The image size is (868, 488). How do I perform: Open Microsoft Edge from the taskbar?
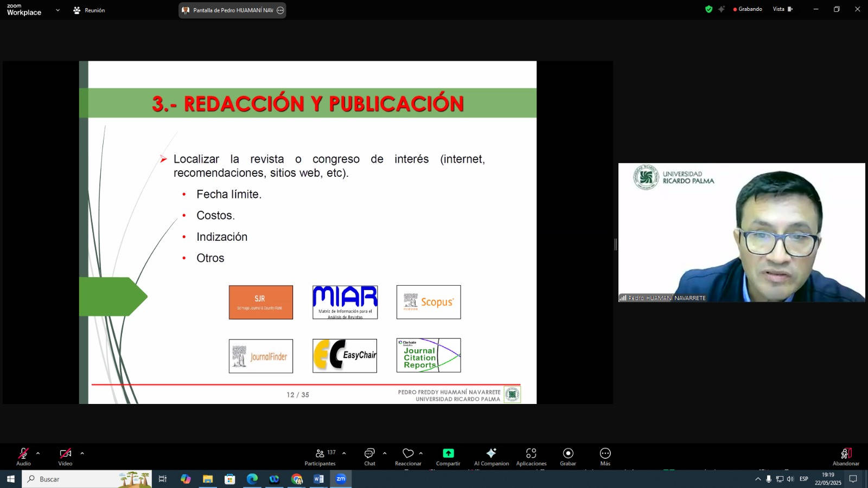click(252, 479)
